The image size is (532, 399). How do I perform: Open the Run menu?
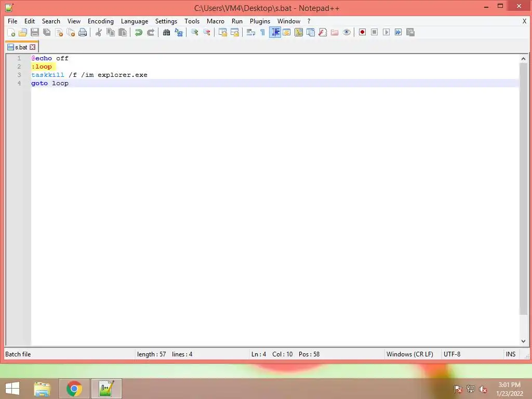point(237,21)
